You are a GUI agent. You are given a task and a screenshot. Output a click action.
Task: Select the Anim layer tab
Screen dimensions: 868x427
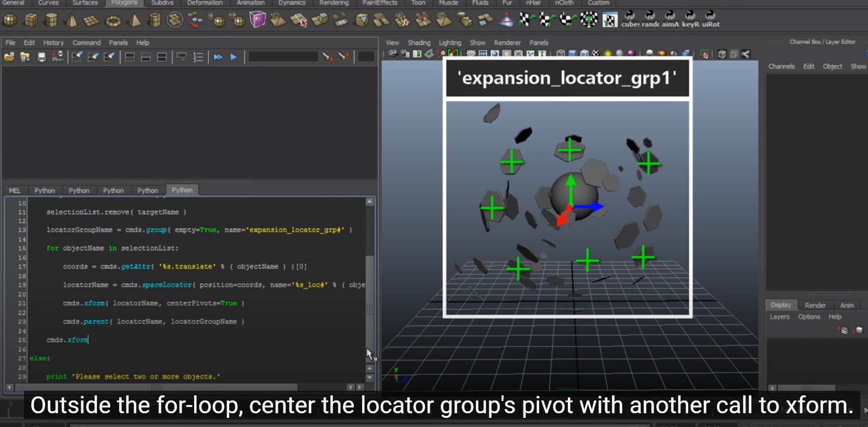pyautogui.click(x=847, y=305)
